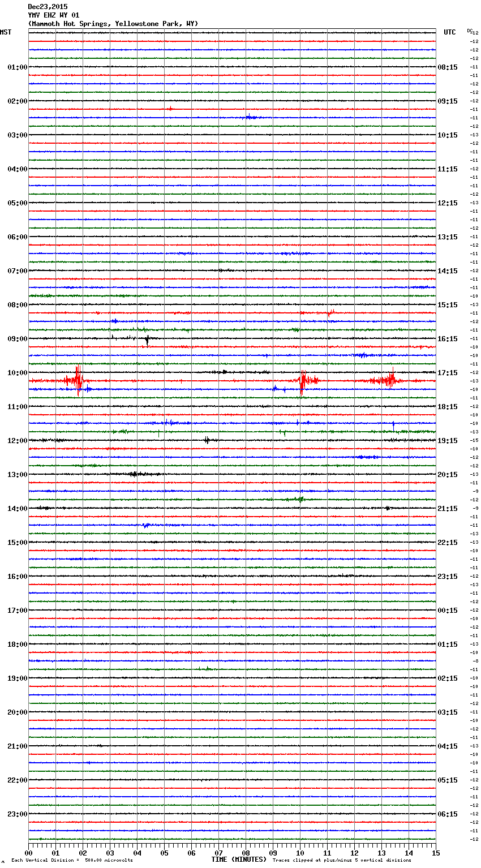Viewport: 481px width, 868px height.
Task: Click the TIME (MINUTES) axis title
Action: pyautogui.click(x=239, y=860)
